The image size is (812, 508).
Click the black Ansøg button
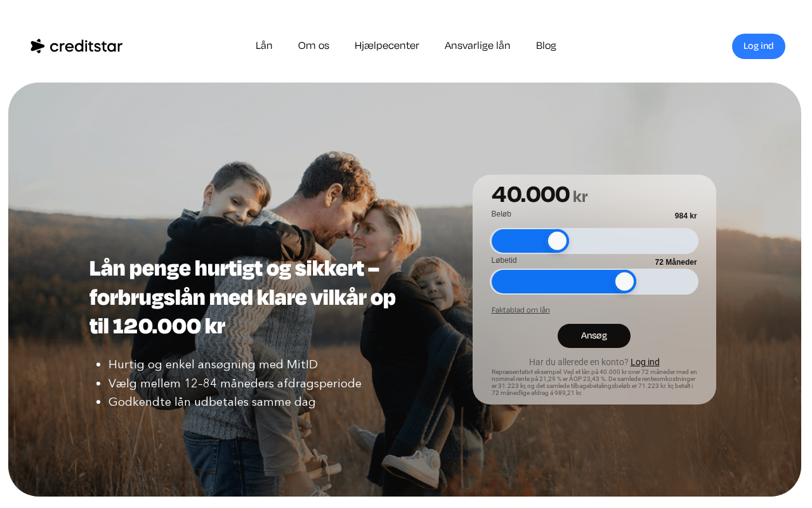point(594,336)
